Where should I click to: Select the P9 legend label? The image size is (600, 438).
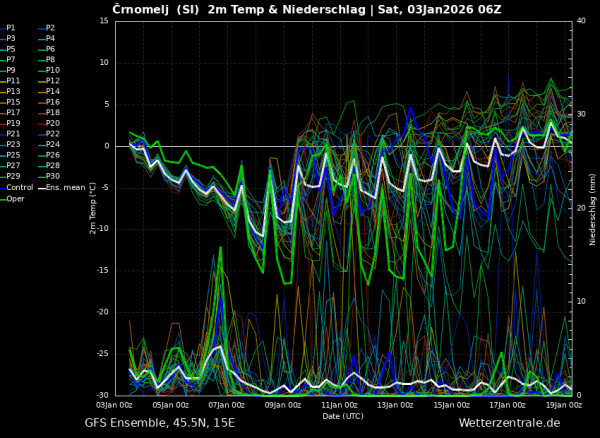pyautogui.click(x=8, y=70)
